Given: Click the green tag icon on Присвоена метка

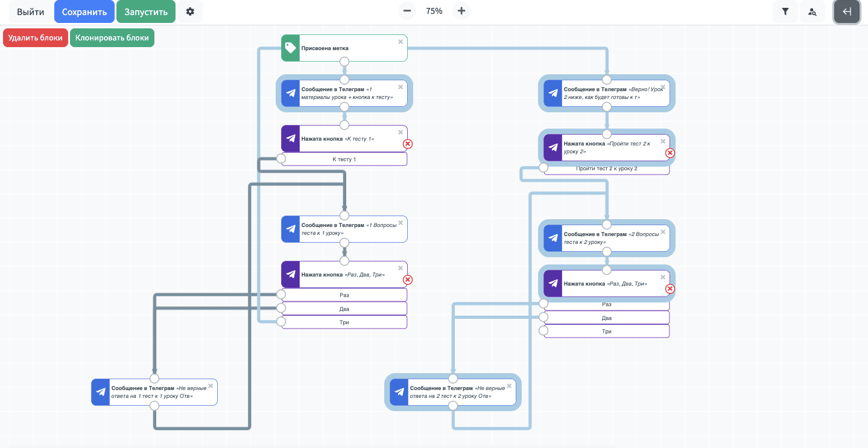Looking at the screenshot, I should click(x=291, y=48).
